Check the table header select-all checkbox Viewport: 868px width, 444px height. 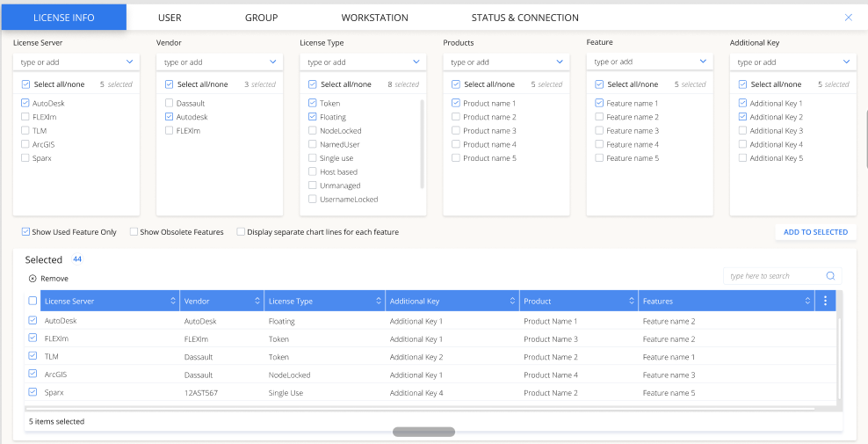click(33, 301)
